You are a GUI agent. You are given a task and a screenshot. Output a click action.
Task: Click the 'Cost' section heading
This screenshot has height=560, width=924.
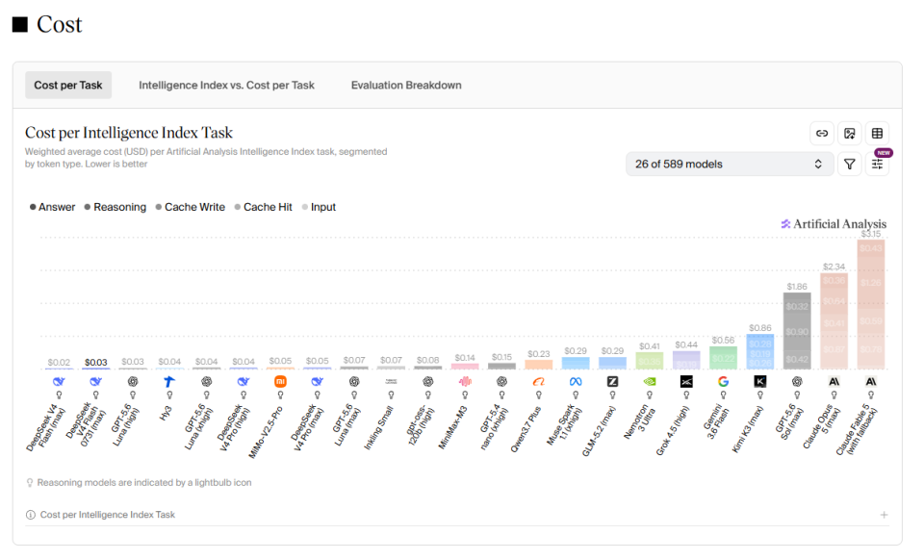click(59, 24)
